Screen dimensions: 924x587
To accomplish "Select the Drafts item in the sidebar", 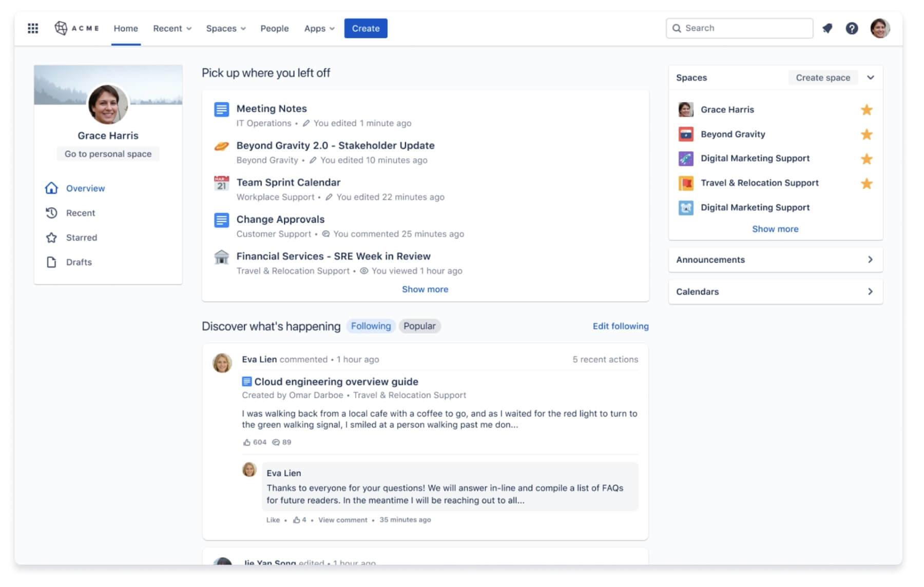I will pos(80,262).
